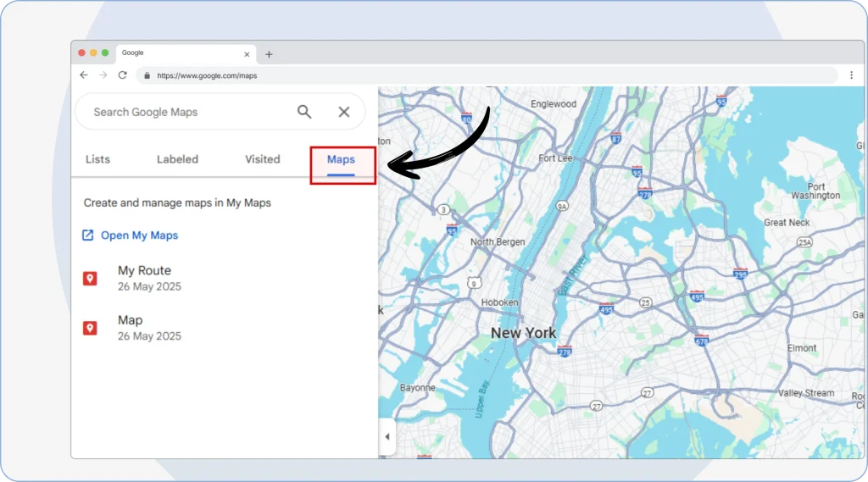Select the Maps tab
The image size is (868, 482).
point(341,159)
